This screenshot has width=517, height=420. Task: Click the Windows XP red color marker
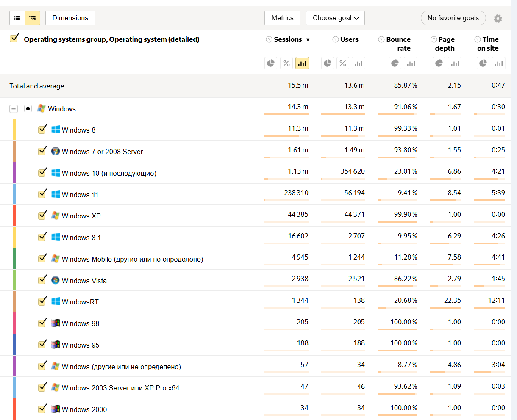point(14,216)
